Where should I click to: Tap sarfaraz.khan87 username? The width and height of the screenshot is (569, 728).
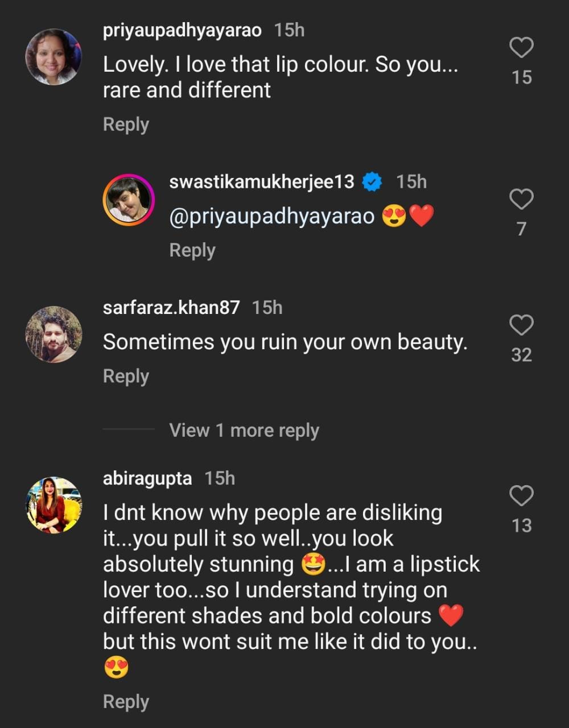click(171, 308)
